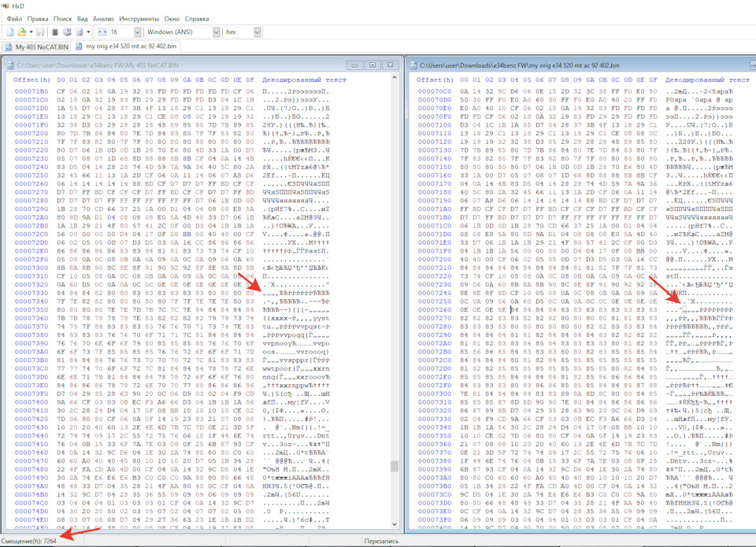Click the Open file folder icon

(x=22, y=31)
